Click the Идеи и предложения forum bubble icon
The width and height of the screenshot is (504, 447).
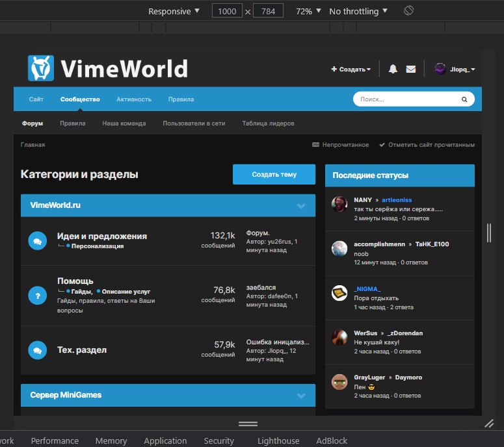pos(38,241)
